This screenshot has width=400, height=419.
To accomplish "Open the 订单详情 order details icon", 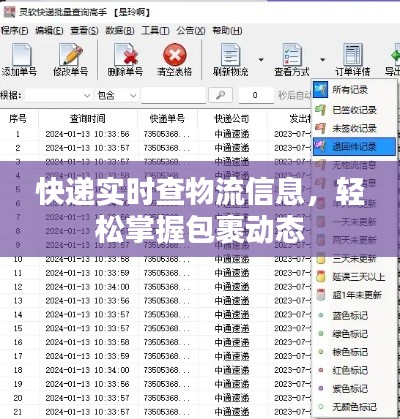I will [x=353, y=55].
